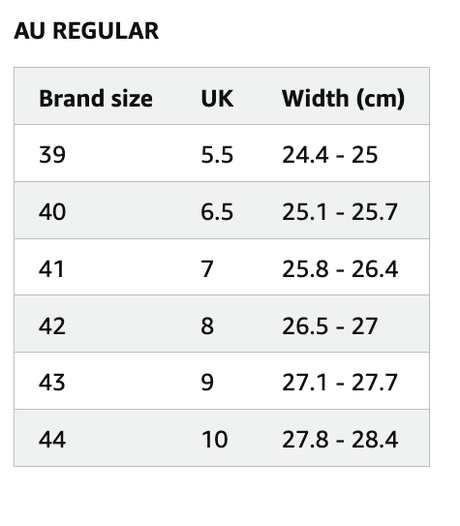Click the AU REGULAR heading
The width and height of the screenshot is (460, 526).
(86, 31)
